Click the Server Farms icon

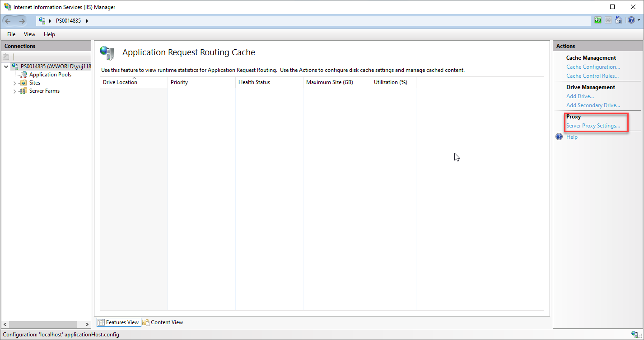coord(23,91)
